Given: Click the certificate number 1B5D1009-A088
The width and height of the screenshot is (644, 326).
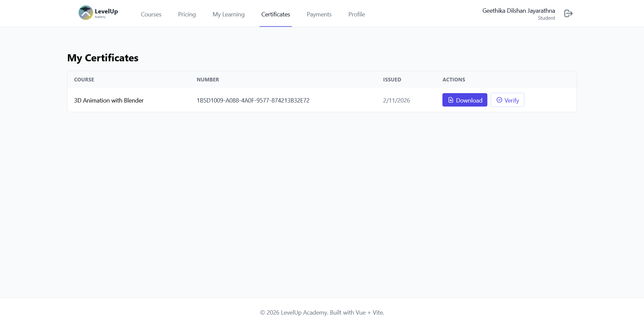Looking at the screenshot, I should point(253,101).
